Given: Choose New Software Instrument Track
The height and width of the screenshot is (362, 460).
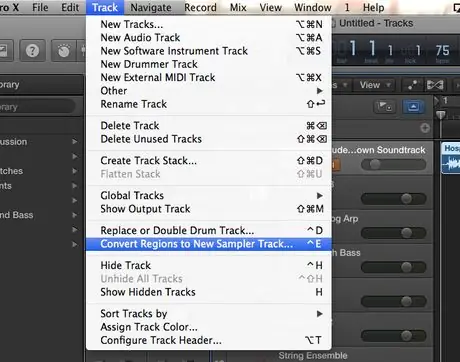Looking at the screenshot, I should [209, 51].
